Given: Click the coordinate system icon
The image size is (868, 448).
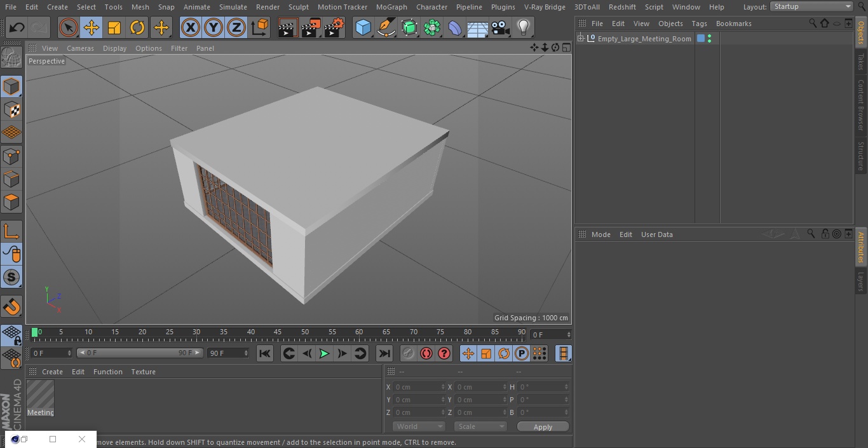Looking at the screenshot, I should point(259,28).
